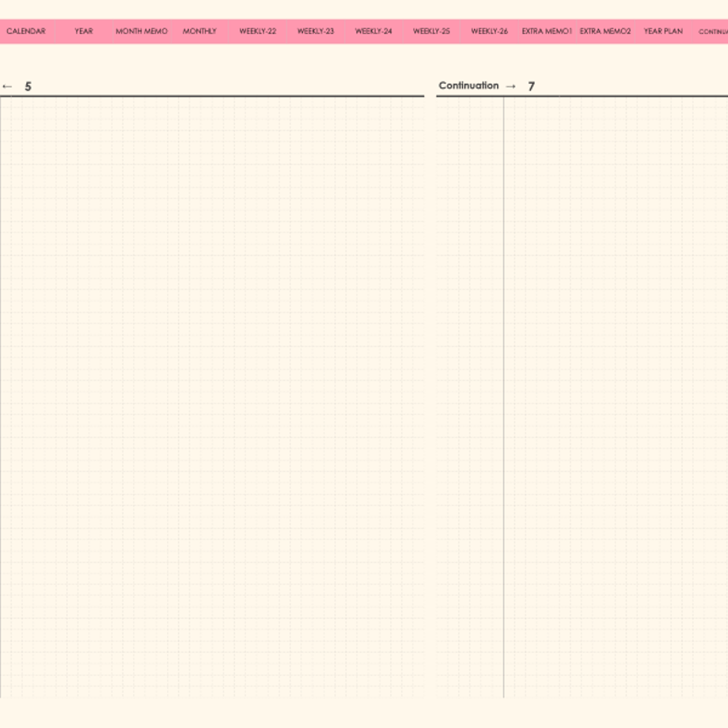
Task: Open the MONTHLY tab
Action: point(199,31)
